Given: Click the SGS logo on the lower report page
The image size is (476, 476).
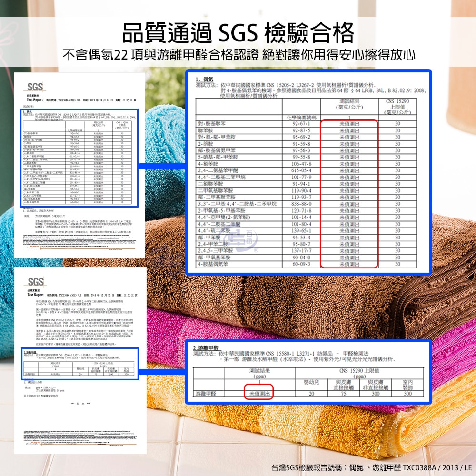Looking at the screenshot, I should point(36,282).
